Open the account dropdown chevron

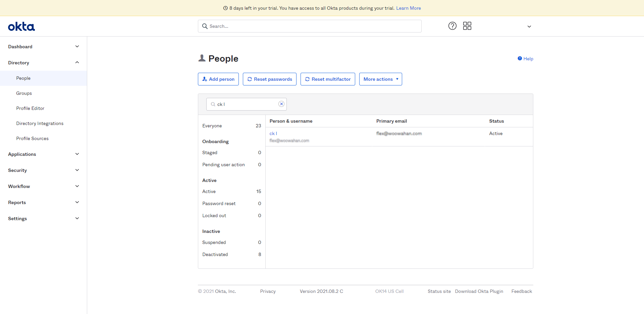tap(529, 26)
